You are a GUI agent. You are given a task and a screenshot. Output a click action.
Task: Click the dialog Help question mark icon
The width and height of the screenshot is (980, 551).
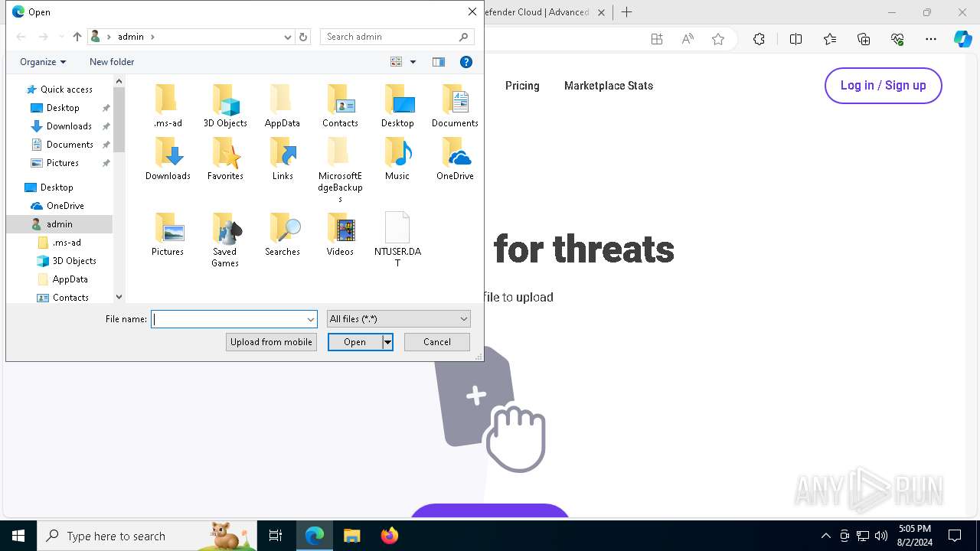click(x=466, y=62)
